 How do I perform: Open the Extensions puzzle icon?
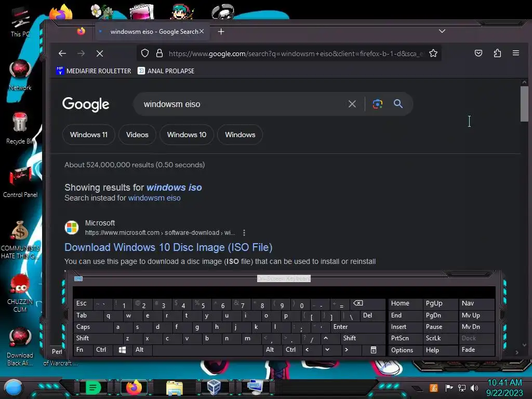coord(497,53)
